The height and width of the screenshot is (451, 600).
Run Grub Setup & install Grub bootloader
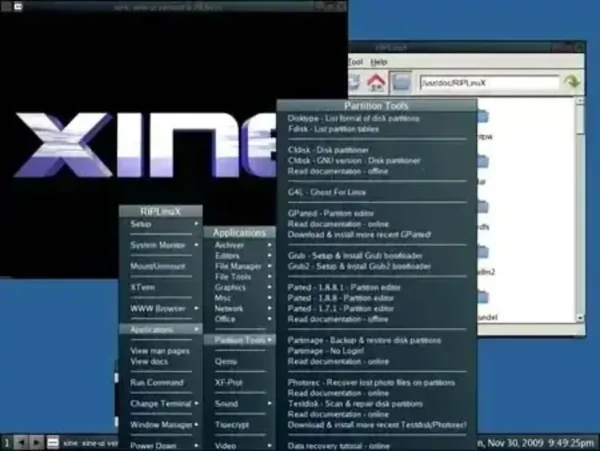(377, 256)
